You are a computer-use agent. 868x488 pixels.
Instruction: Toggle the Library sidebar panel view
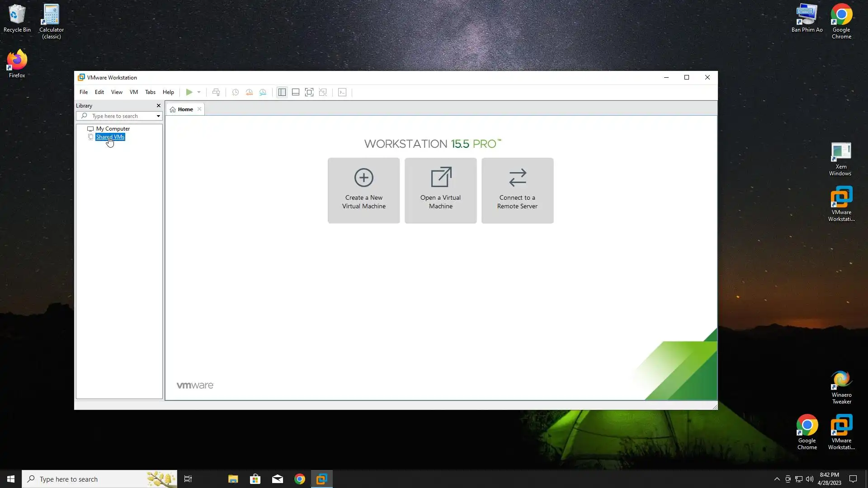point(282,92)
